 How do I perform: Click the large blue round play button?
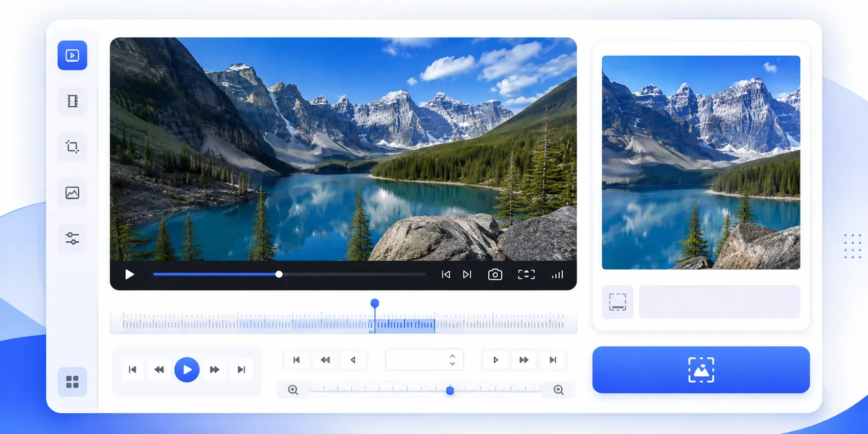click(x=187, y=369)
